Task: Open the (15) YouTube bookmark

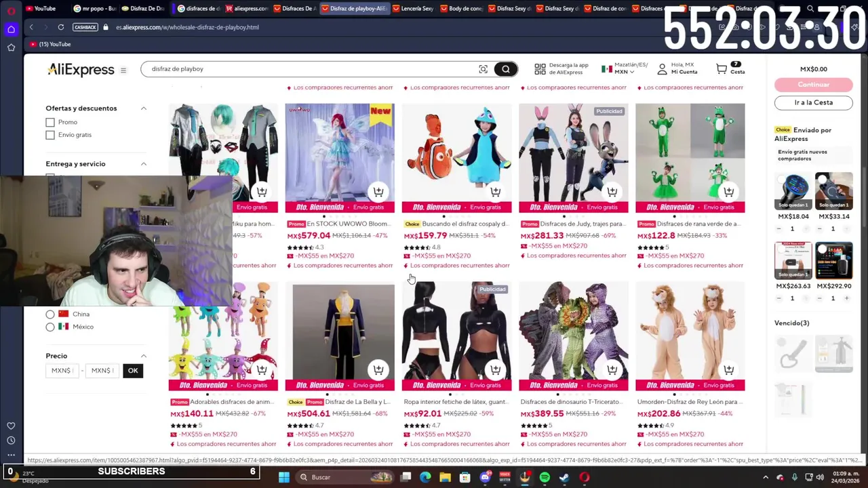Action: (50, 44)
